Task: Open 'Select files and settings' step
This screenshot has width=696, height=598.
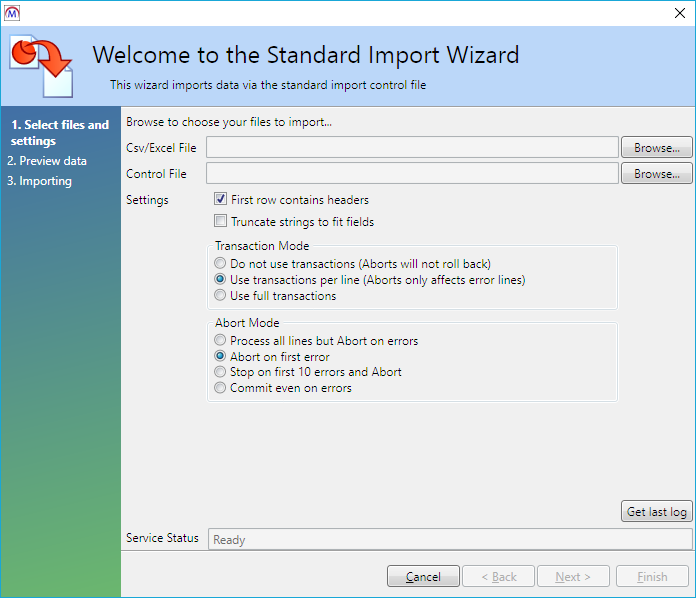Action: [60, 133]
